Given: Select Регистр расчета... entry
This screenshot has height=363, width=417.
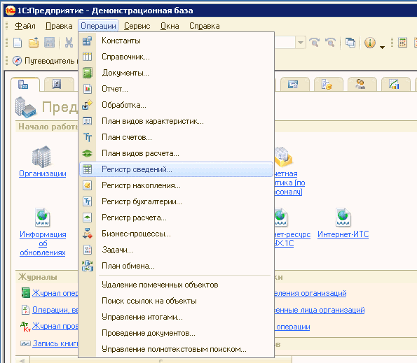Looking at the screenshot, I should pos(176,218).
